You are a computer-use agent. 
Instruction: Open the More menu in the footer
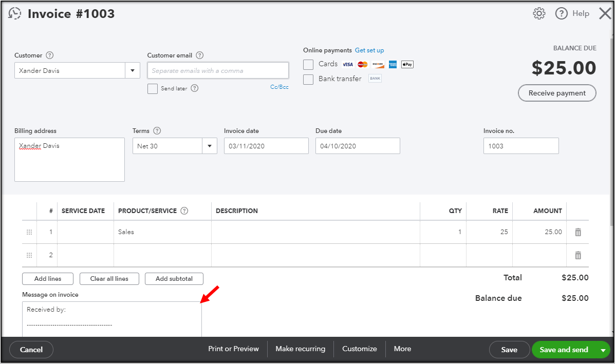click(x=402, y=349)
